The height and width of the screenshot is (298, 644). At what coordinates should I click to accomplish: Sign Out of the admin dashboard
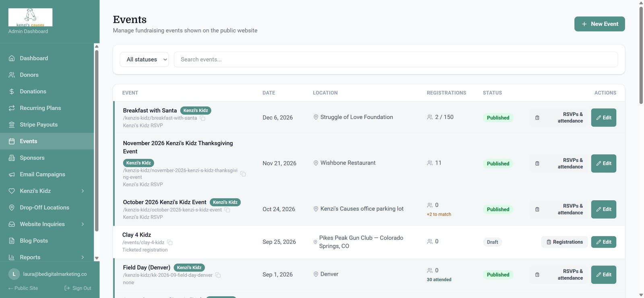(78, 288)
